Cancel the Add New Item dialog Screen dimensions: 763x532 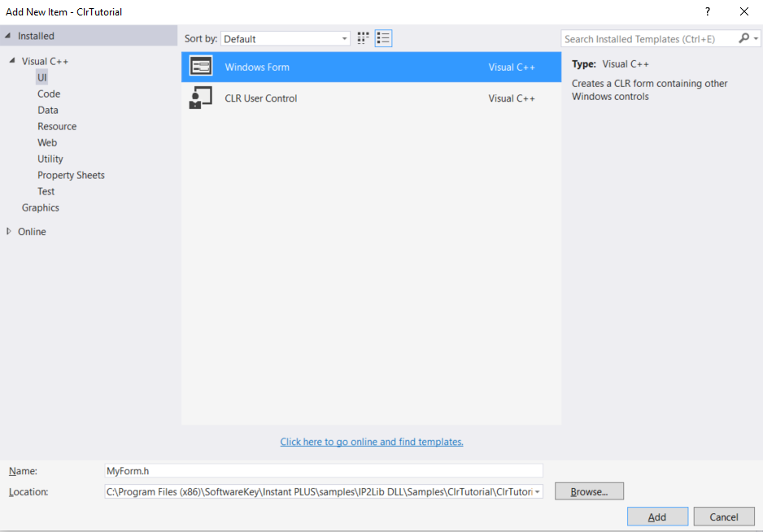(723, 517)
